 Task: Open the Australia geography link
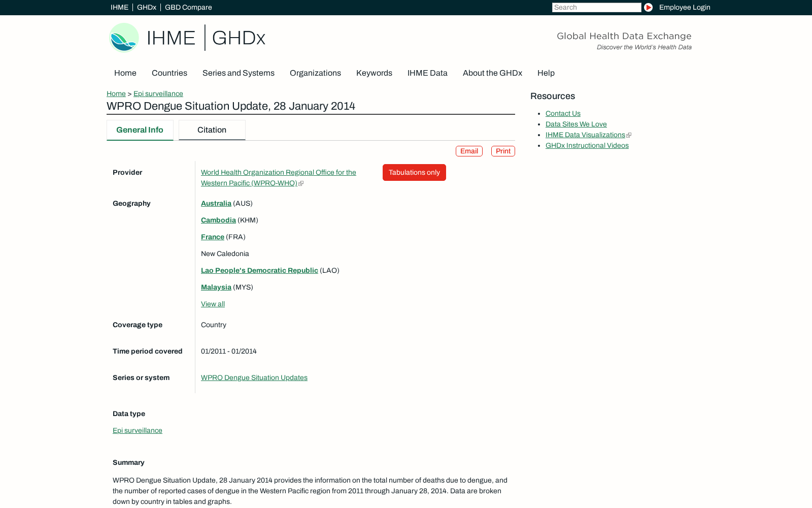pos(216,203)
